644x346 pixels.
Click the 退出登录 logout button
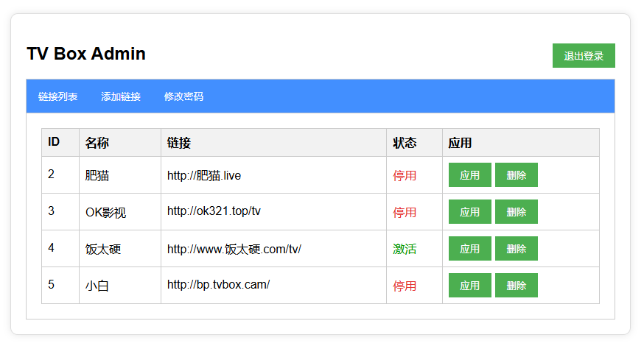(584, 55)
